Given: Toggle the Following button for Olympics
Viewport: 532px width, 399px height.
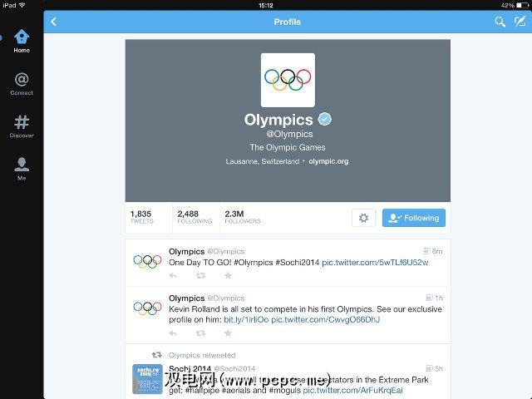Looking at the screenshot, I should coord(414,218).
